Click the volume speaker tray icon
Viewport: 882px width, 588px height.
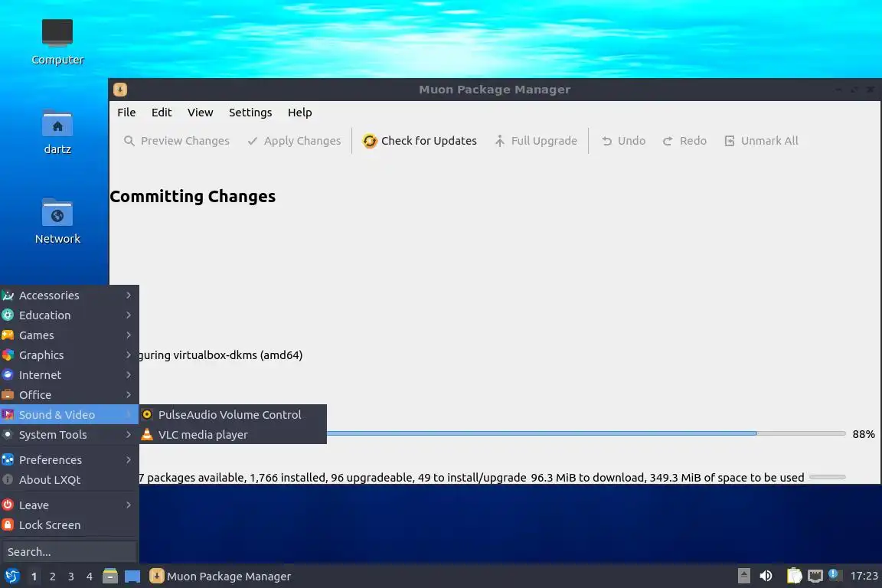(x=766, y=576)
